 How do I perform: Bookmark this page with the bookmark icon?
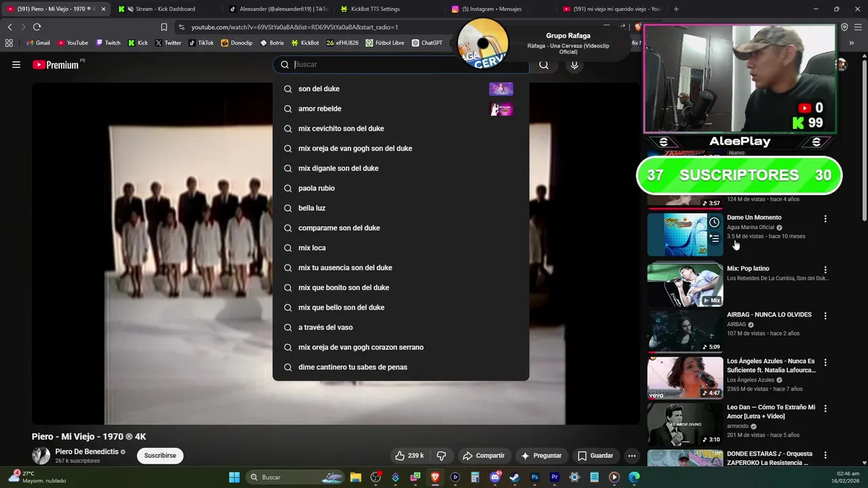tap(163, 27)
